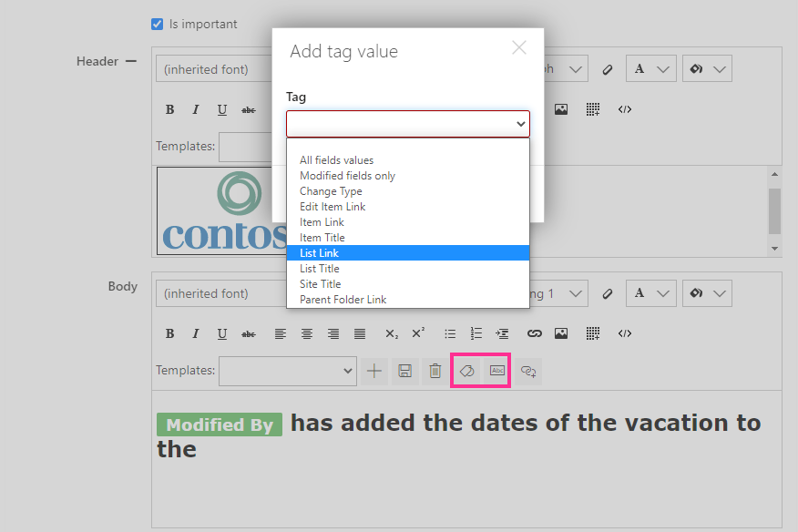
Task: Open HTML source view in Body toolbar
Action: [x=624, y=333]
